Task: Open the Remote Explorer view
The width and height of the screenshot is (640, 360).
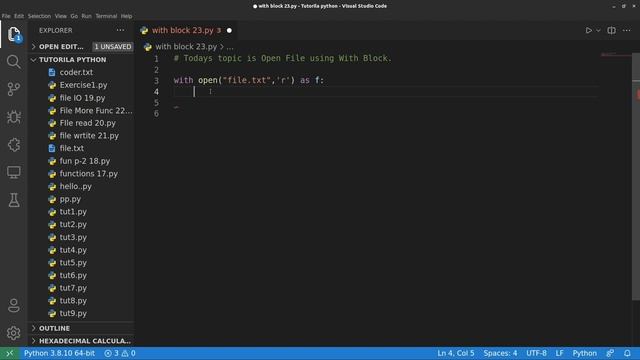Action: pos(13,172)
